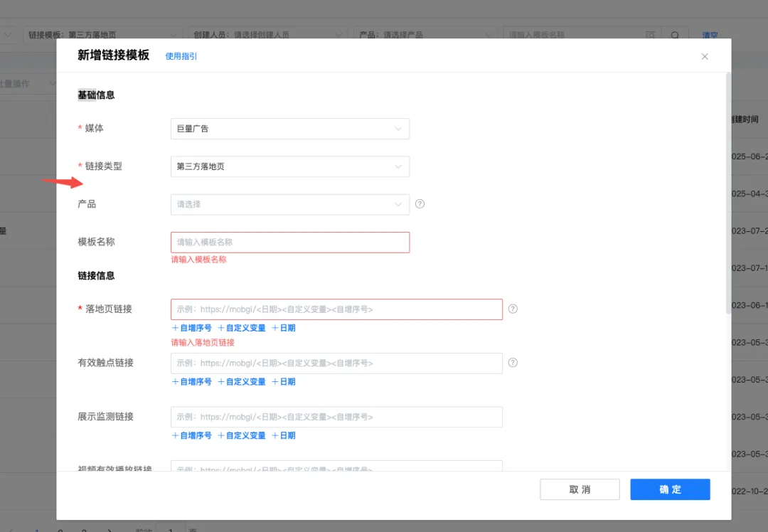Click the 链接信息 section heading
This screenshot has width=768, height=532.
tap(96, 276)
